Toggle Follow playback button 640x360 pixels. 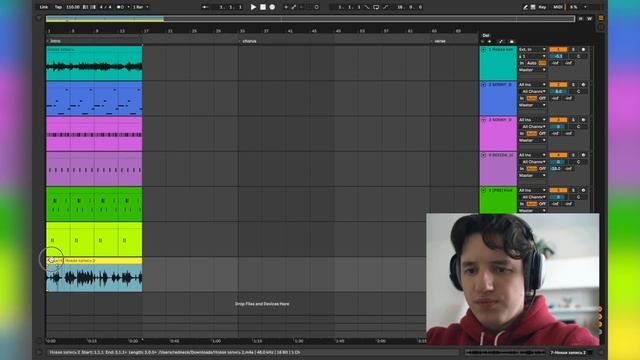[205, 7]
